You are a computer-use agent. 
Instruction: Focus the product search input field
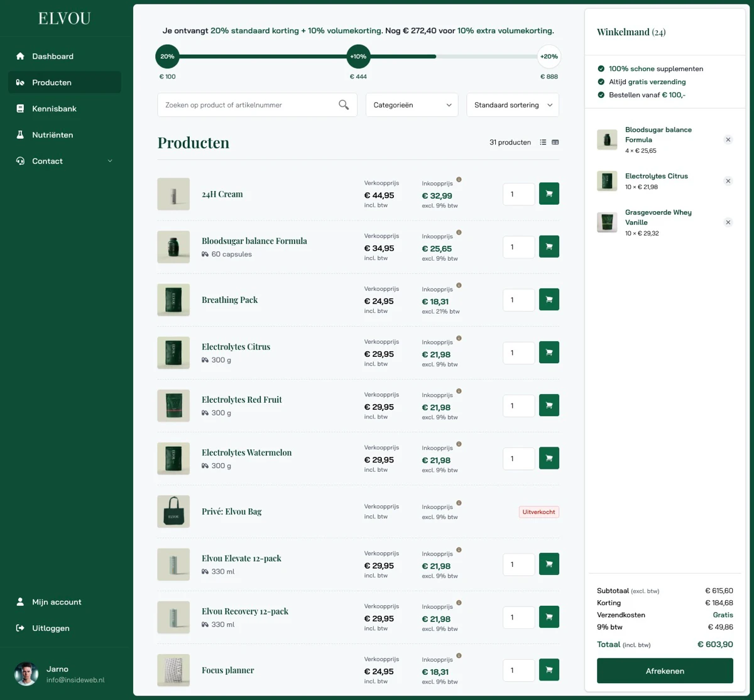[248, 105]
